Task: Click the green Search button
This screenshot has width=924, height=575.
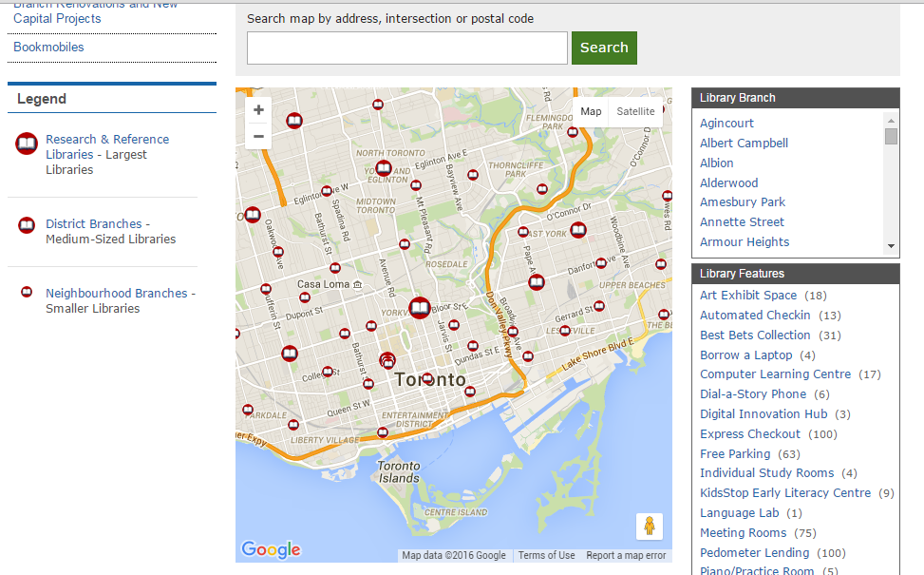Action: coord(604,48)
